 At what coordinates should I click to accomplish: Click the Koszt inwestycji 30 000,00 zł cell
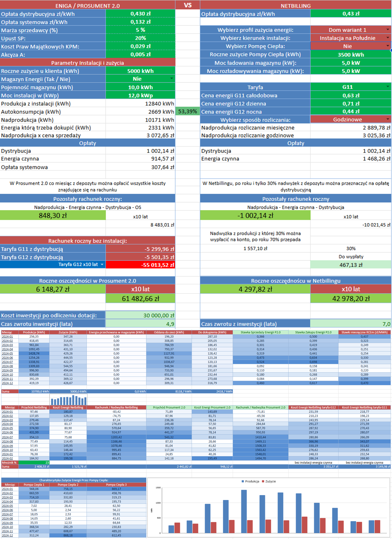click(x=140, y=315)
